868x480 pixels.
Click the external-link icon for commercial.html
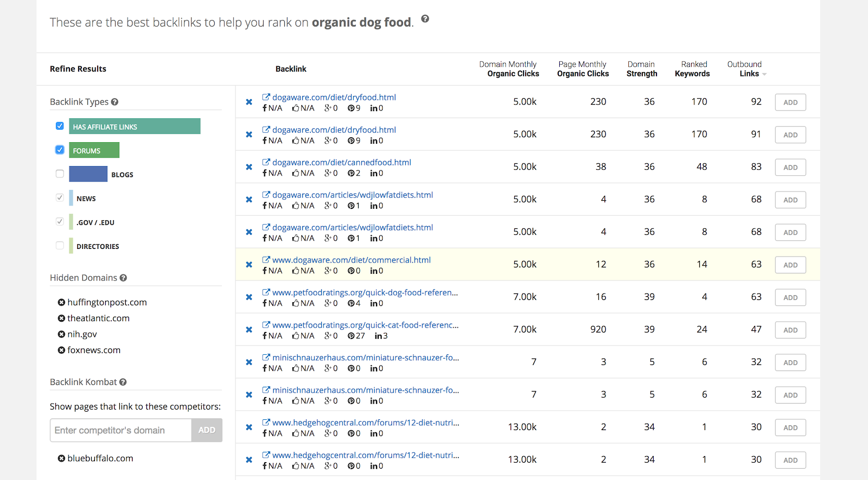click(266, 260)
